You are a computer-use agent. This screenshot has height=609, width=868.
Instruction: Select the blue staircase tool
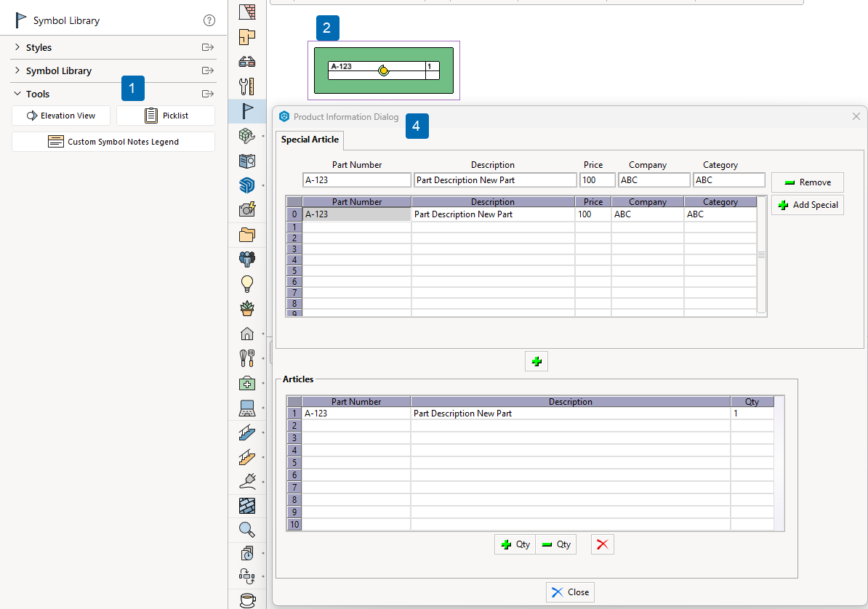(x=247, y=432)
